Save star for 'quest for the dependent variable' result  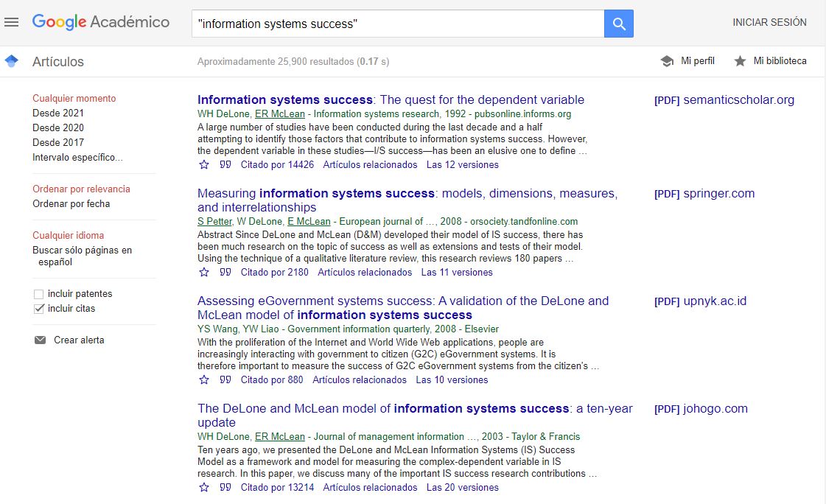tap(204, 165)
